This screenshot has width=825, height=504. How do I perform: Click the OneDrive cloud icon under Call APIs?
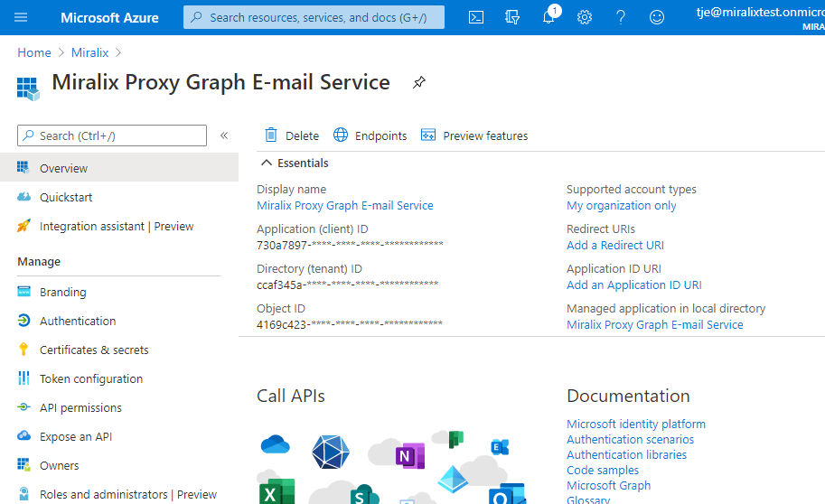coord(276,445)
